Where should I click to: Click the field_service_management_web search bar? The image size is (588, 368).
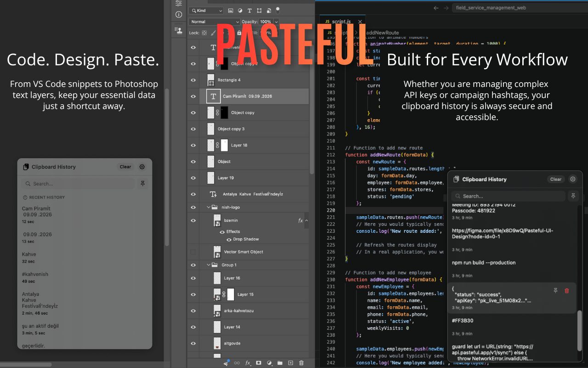tap(520, 8)
